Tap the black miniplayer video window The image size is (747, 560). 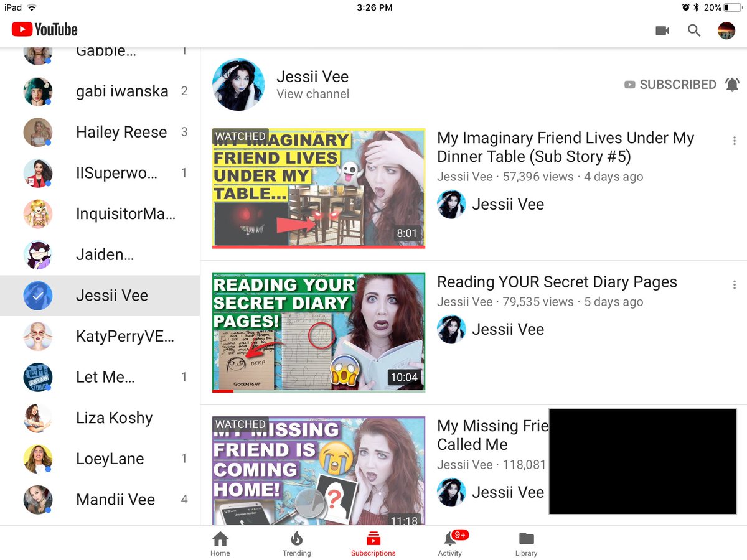click(642, 462)
